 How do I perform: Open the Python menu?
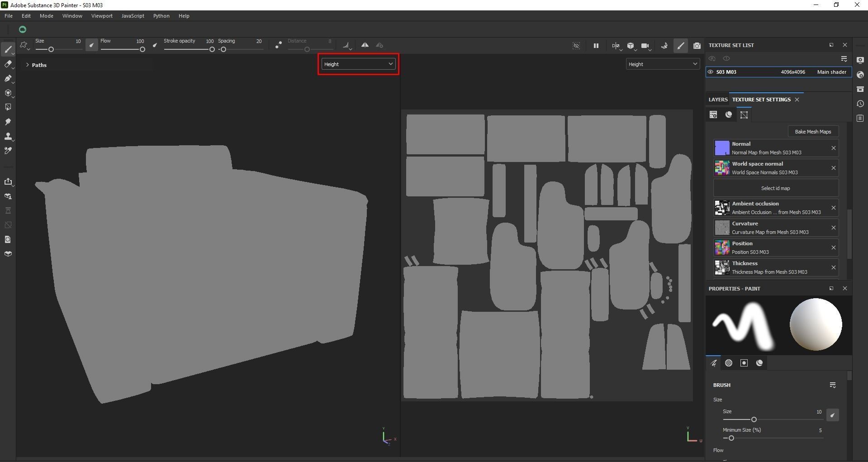click(161, 16)
